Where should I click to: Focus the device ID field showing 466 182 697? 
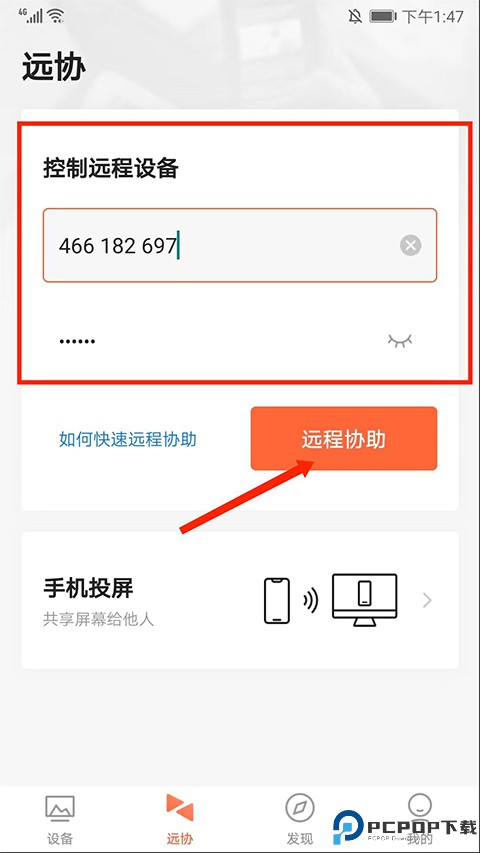click(x=240, y=245)
